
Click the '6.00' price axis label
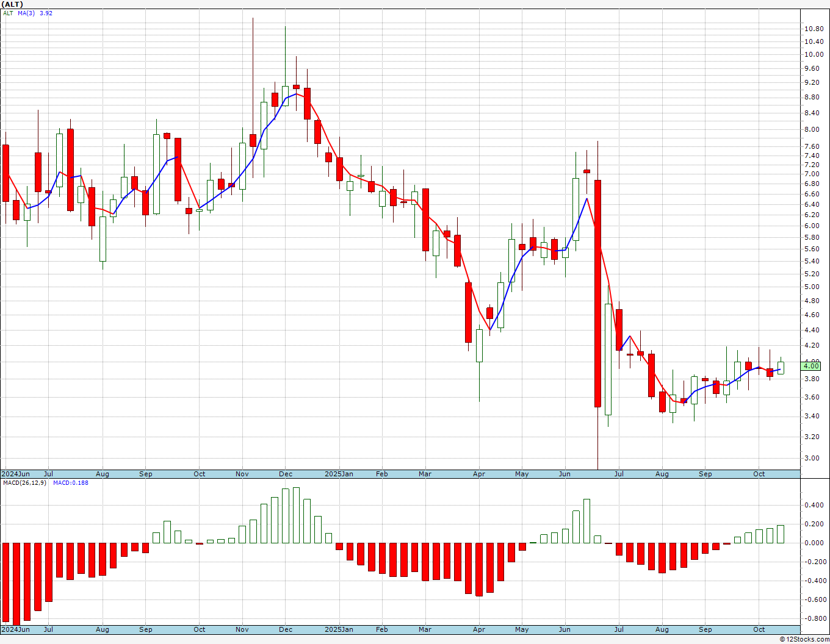812,226
